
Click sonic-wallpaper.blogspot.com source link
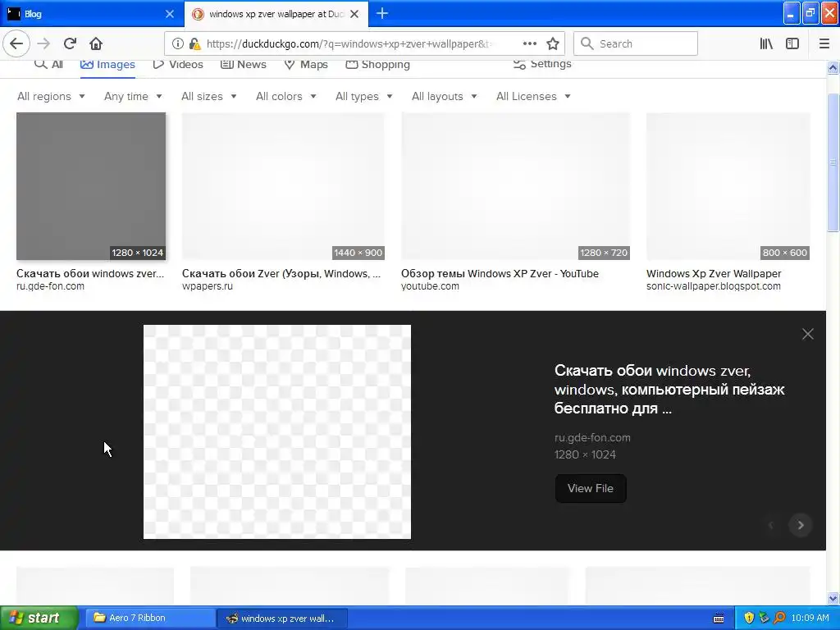point(714,286)
